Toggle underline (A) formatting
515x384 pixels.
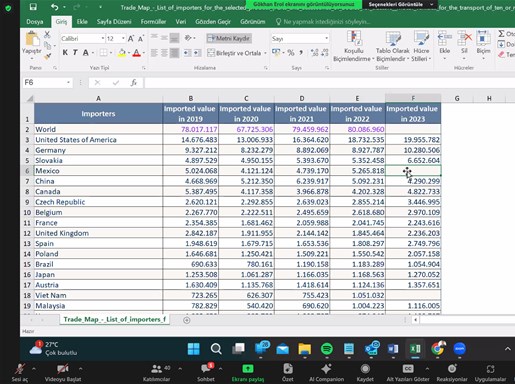click(86, 52)
